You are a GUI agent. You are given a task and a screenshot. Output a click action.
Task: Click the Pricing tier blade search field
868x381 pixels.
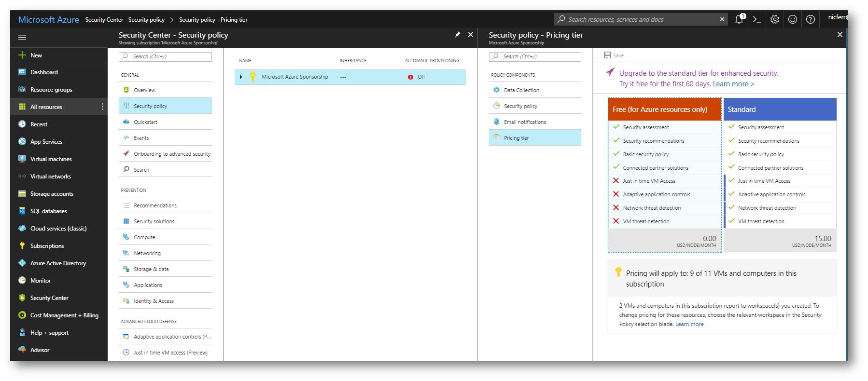535,56
